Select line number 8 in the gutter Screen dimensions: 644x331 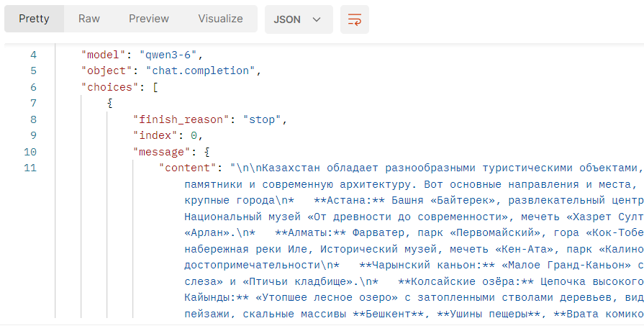pos(33,119)
